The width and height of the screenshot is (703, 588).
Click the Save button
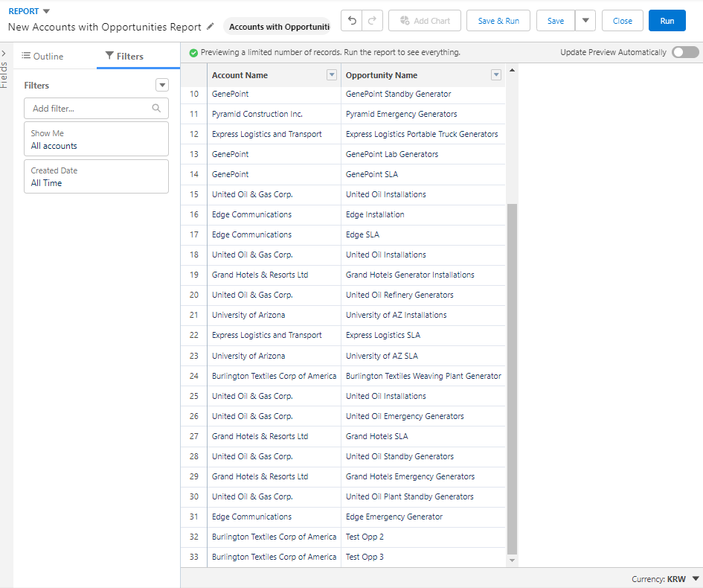click(556, 21)
